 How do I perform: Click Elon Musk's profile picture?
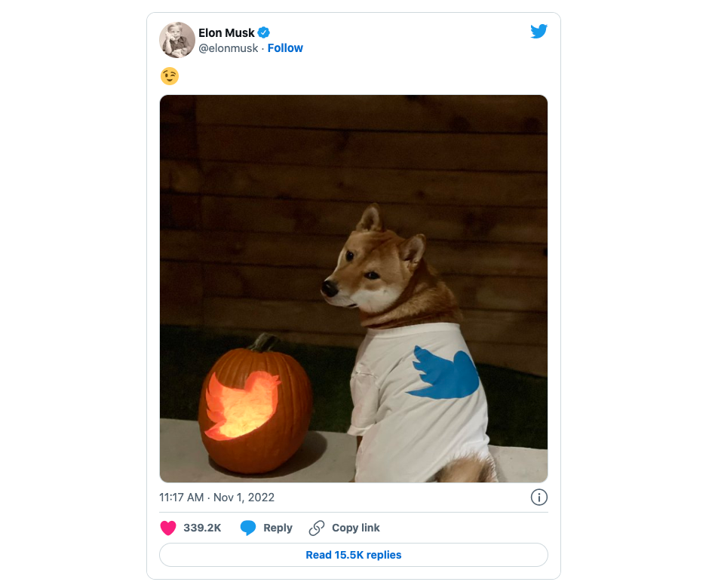point(177,39)
